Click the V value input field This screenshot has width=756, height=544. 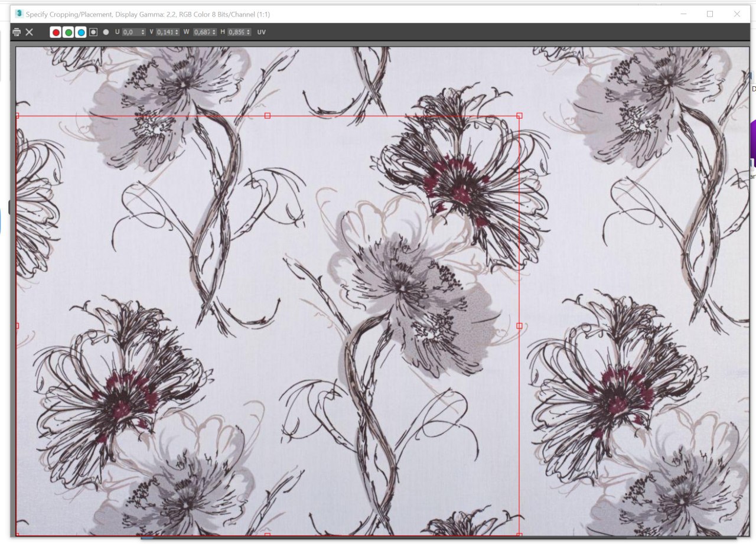click(165, 32)
